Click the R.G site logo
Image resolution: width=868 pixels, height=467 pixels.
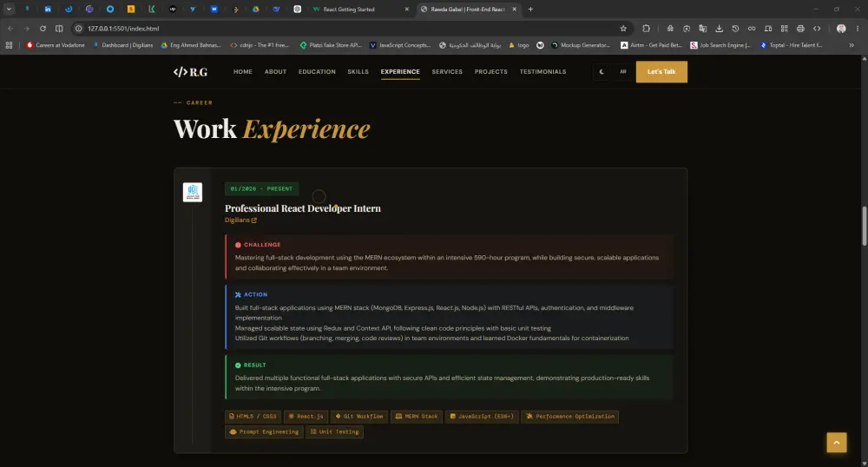tap(190, 72)
